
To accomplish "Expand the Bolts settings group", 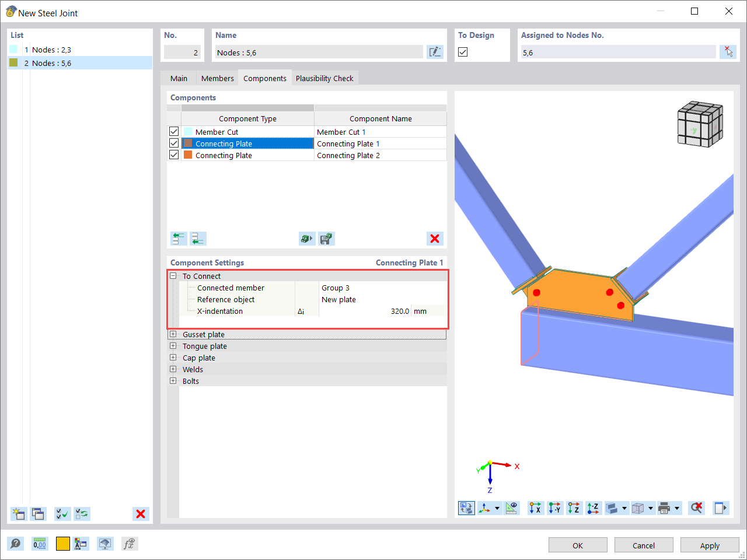I will (173, 381).
